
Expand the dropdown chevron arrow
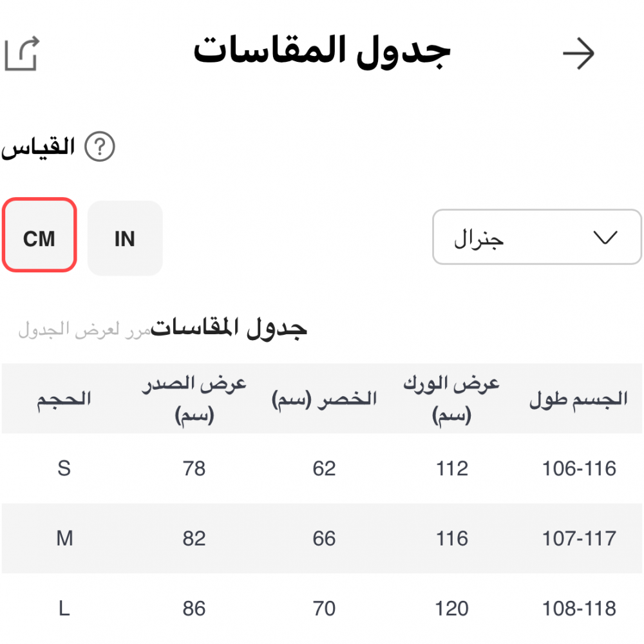(604, 237)
